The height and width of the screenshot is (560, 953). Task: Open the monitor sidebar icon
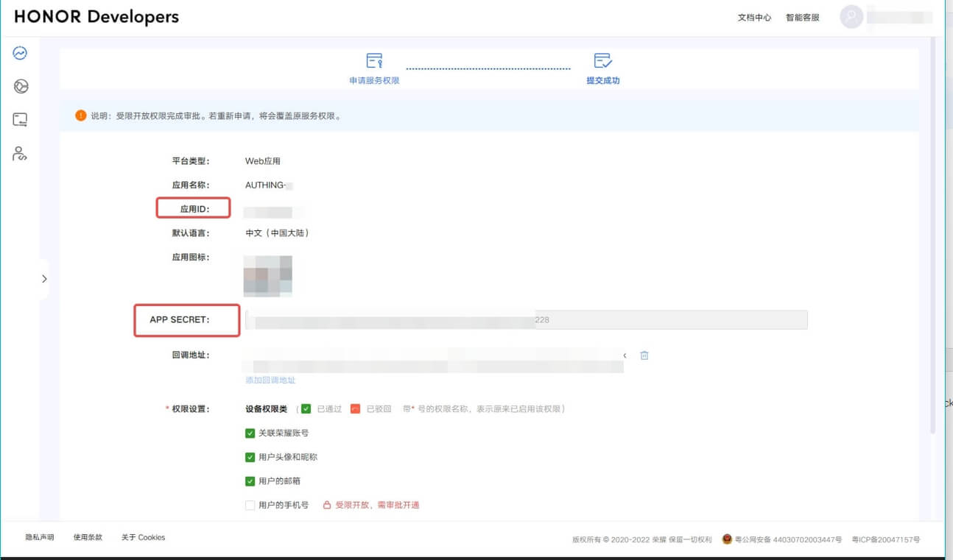coord(20,120)
